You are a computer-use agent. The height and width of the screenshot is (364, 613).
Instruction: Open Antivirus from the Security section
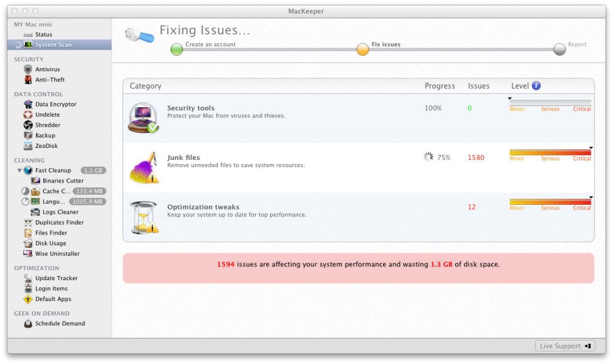pyautogui.click(x=47, y=69)
